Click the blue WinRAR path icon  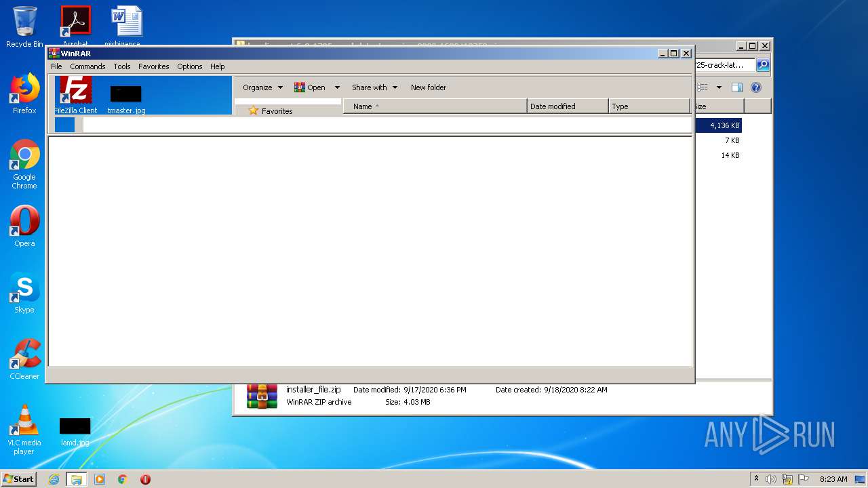pos(64,125)
